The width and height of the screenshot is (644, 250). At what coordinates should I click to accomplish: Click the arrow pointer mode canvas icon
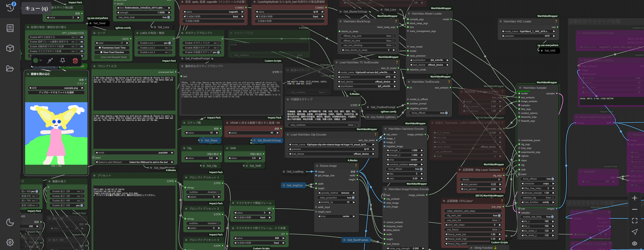tap(635, 232)
